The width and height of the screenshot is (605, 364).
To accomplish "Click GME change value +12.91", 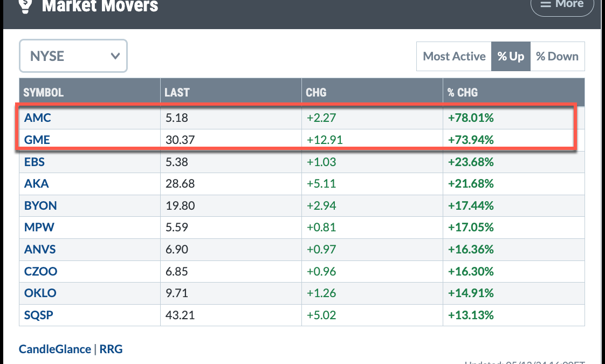I will coord(325,140).
